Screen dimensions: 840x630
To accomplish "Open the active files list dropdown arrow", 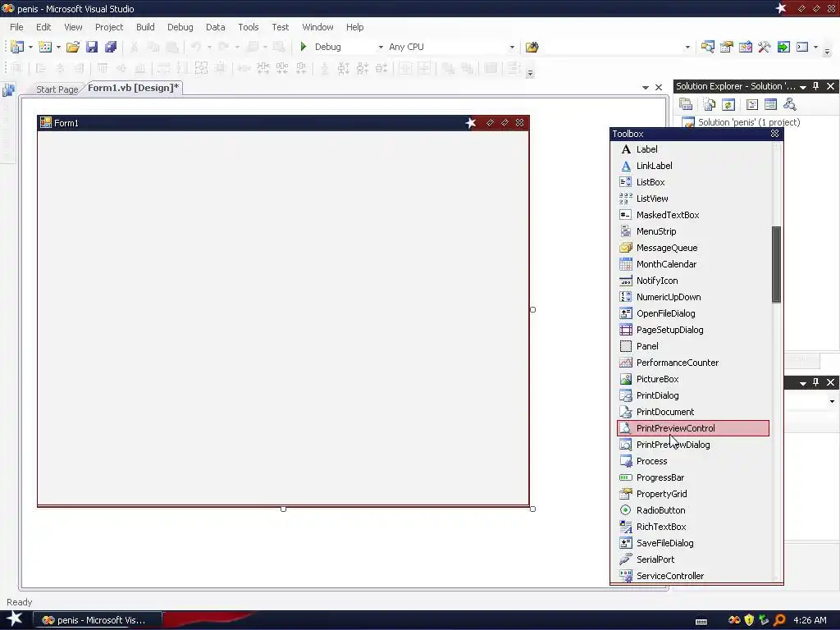I will tap(645, 87).
